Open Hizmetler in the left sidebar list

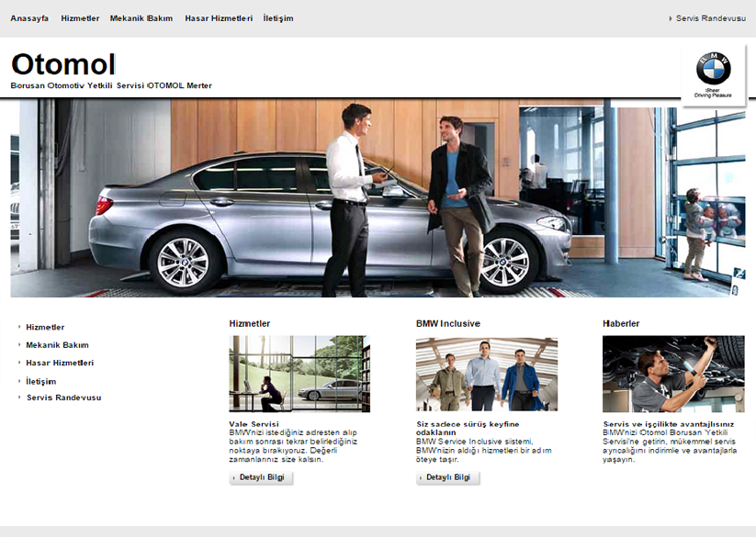coord(45,328)
